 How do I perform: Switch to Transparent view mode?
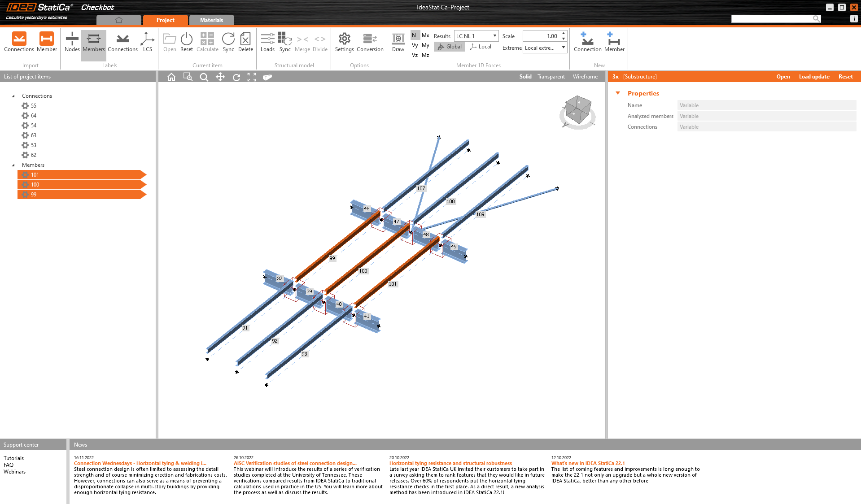coord(551,77)
